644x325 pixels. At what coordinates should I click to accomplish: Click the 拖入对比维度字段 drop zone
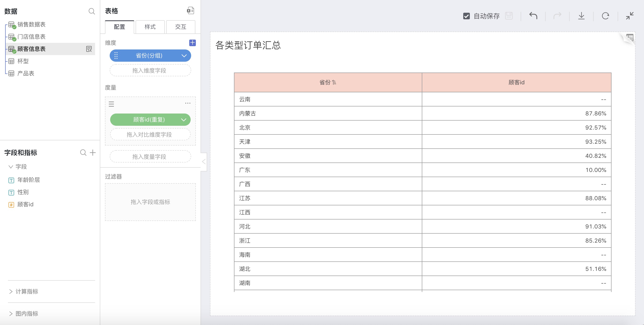[x=150, y=135]
